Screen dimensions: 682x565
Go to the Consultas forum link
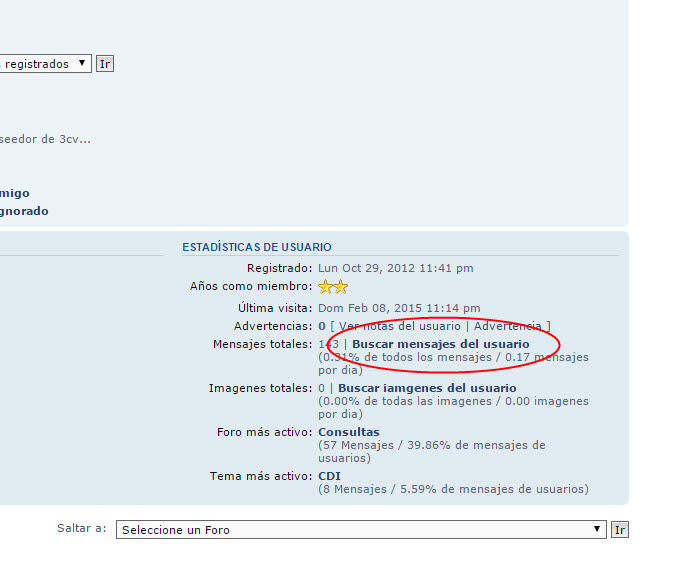[348, 432]
